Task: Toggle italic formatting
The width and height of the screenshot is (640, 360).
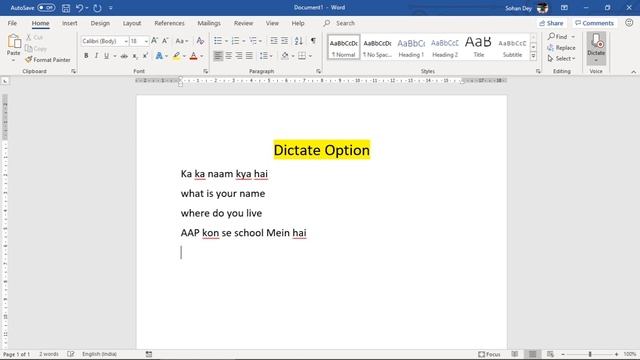Action: [96, 56]
